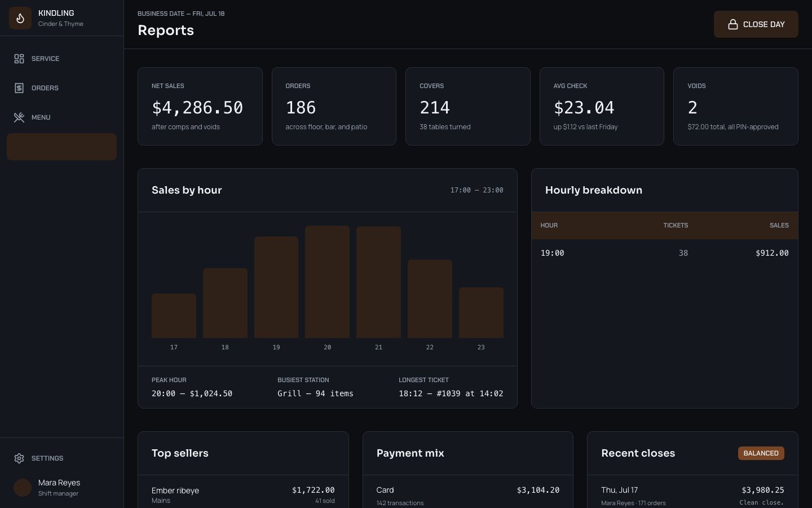Click the Orders receipt icon in sidebar
Viewport: 812px width, 508px height.
[19, 88]
